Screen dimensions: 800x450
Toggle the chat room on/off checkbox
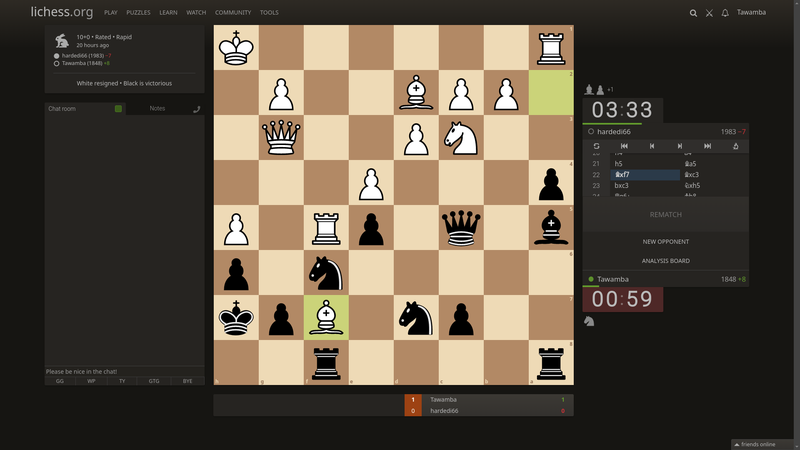coord(118,109)
